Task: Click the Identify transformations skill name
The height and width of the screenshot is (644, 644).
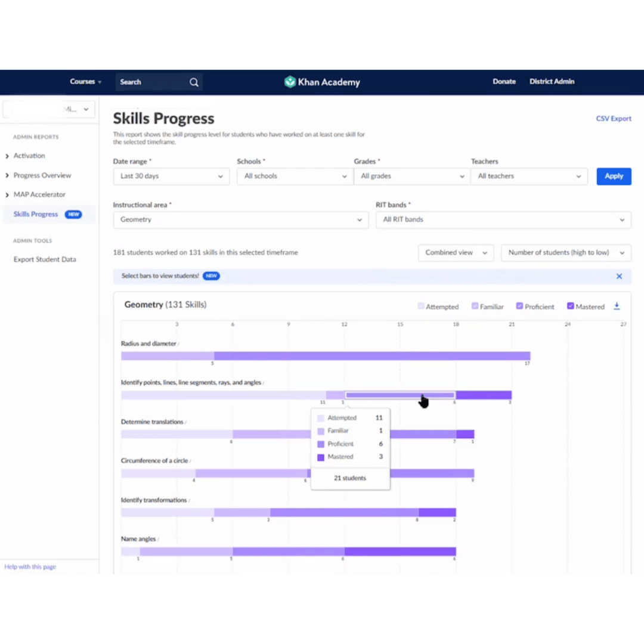Action: click(154, 500)
